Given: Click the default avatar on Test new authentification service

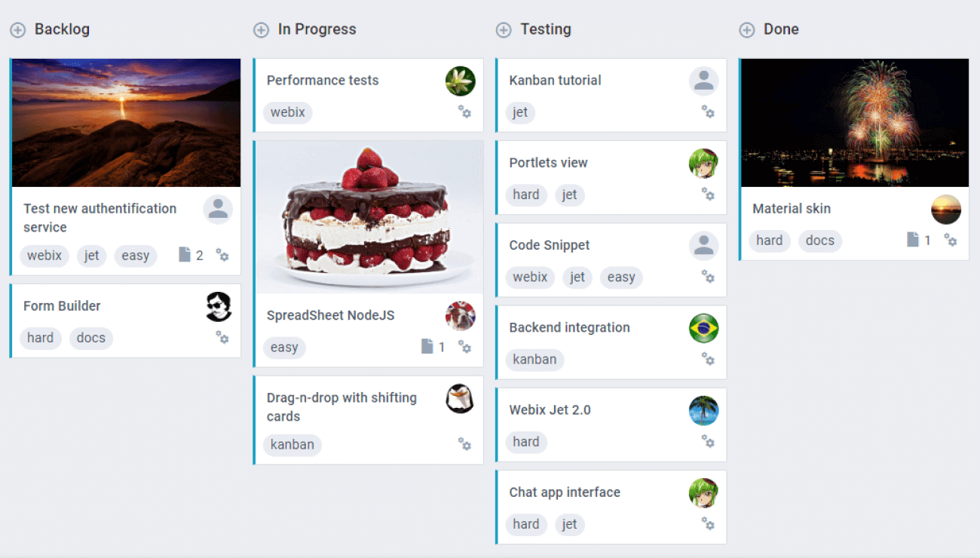Looking at the screenshot, I should coord(218,210).
